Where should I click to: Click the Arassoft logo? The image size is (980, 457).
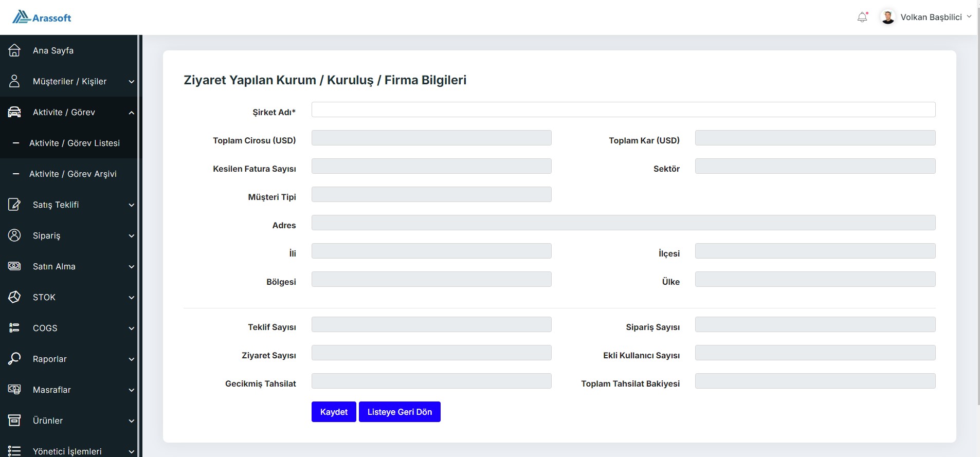42,17
